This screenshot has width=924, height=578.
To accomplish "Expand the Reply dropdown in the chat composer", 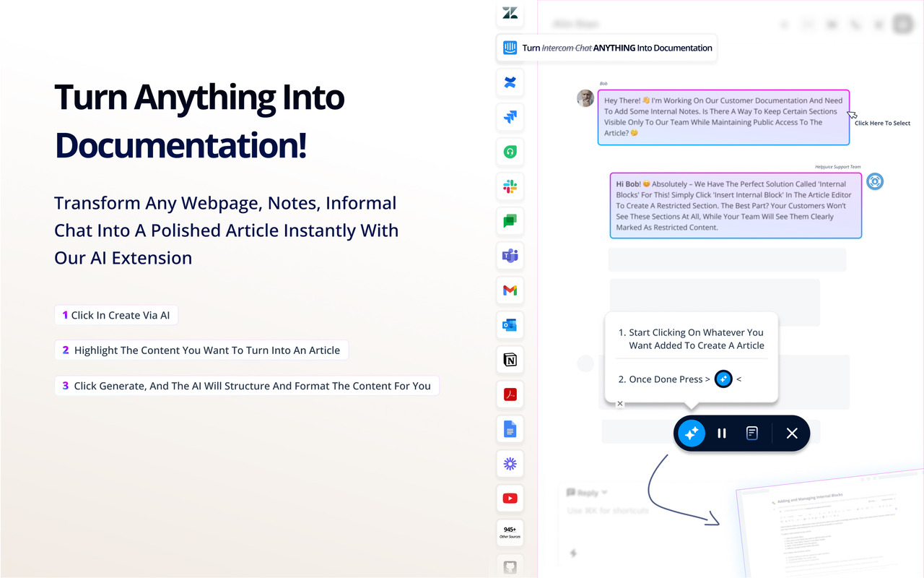I will tap(587, 492).
